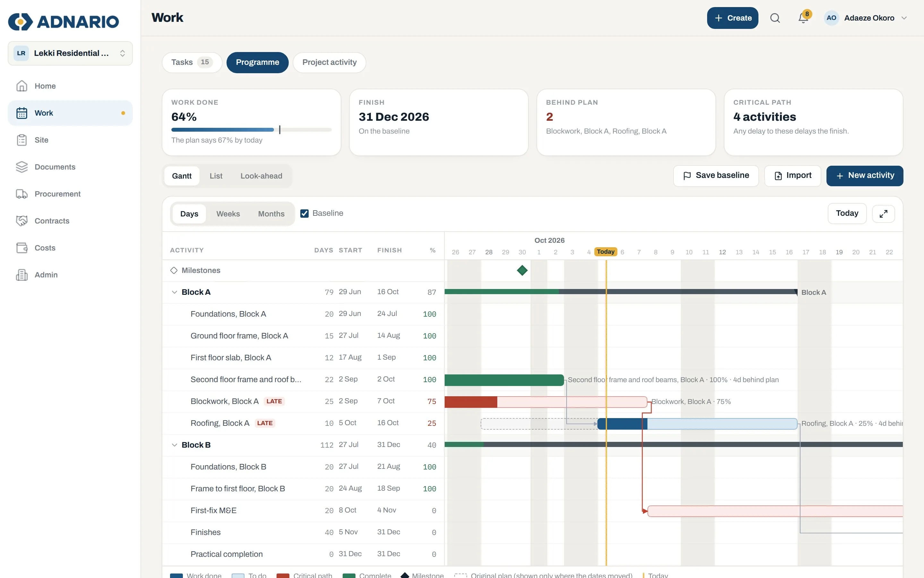
Task: Collapse the Block B group
Action: click(x=174, y=445)
